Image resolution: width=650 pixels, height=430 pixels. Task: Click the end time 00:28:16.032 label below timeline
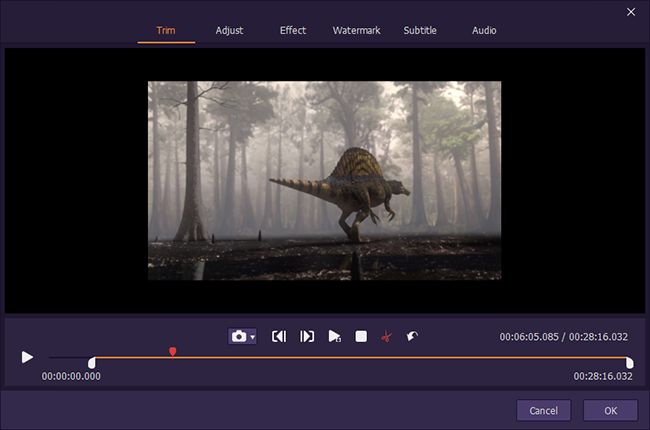(x=603, y=376)
